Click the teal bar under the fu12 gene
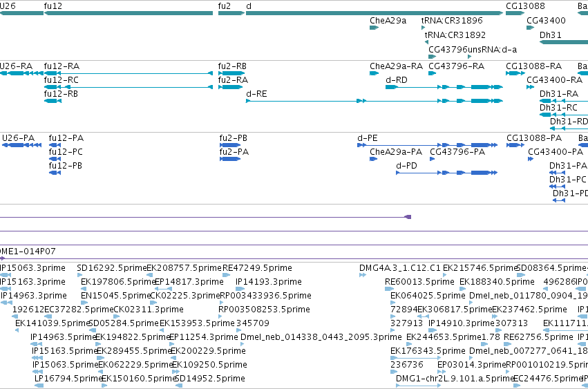The image size is (588, 389). pyautogui.click(x=129, y=13)
